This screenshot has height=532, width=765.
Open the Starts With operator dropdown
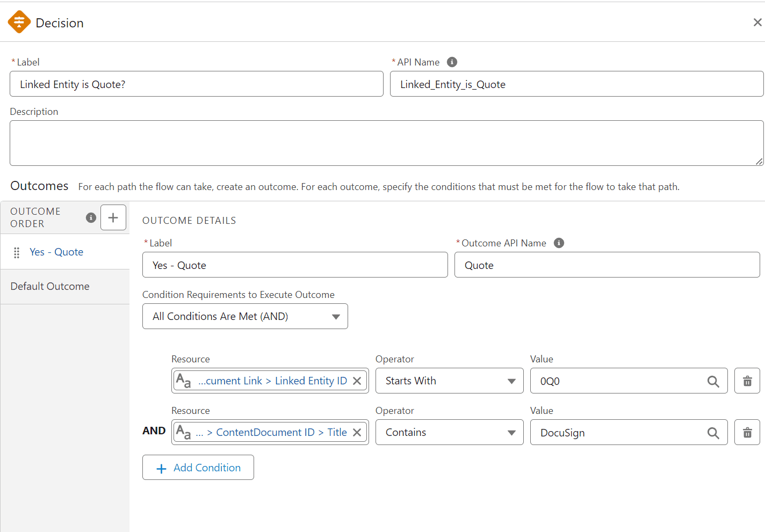point(449,381)
